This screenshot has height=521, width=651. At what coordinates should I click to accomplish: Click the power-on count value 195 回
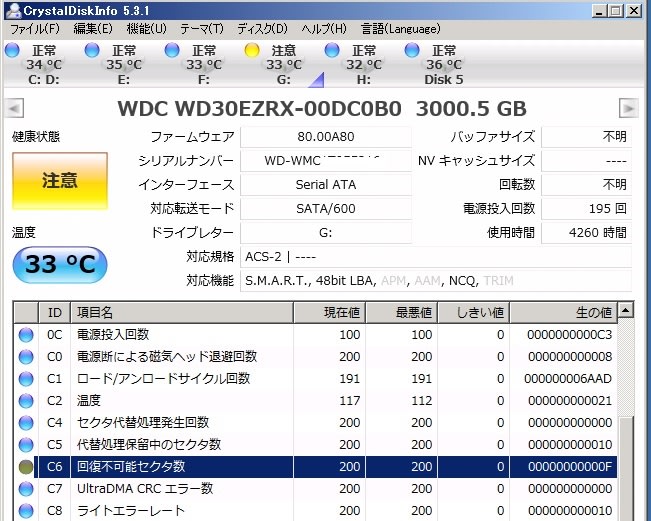(587, 209)
